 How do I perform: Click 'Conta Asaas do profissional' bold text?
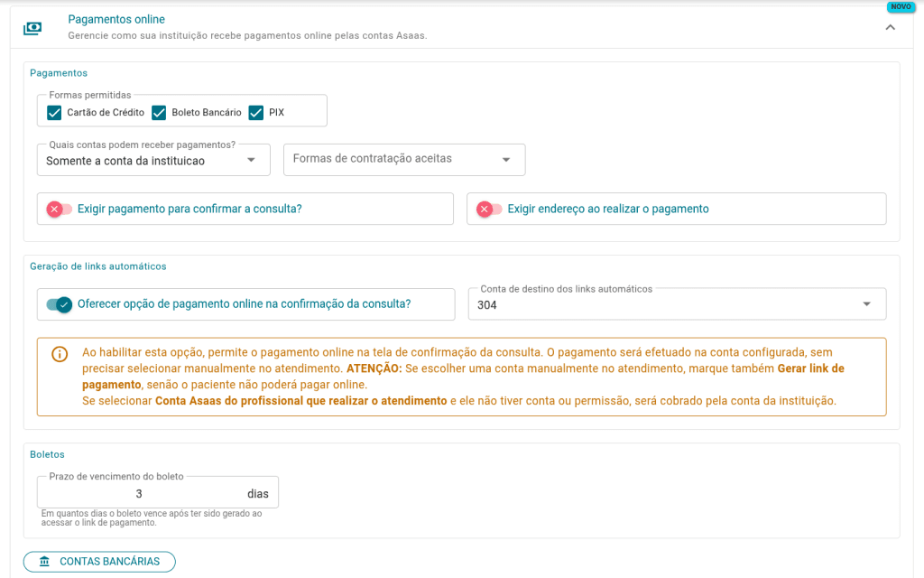(x=301, y=401)
